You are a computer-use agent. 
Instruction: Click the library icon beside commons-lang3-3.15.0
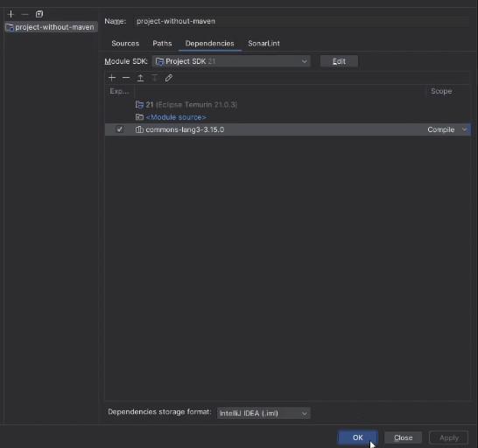pos(139,129)
